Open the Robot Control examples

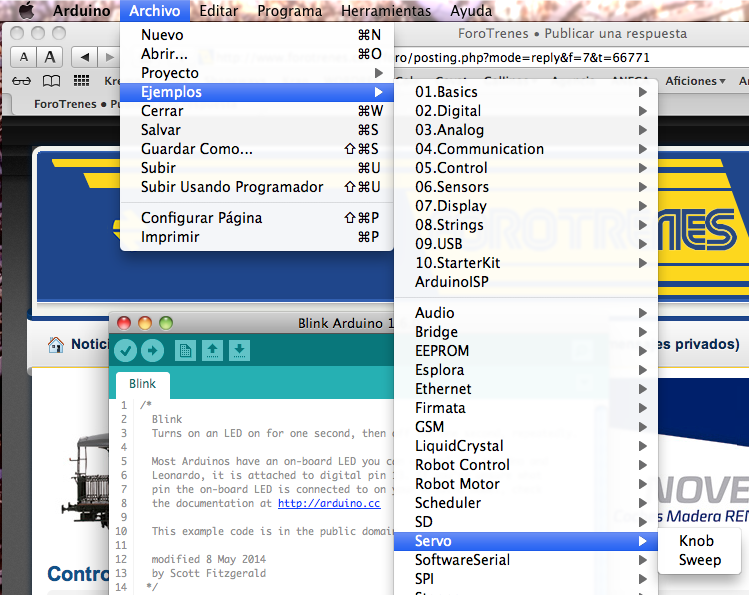[x=526, y=465]
